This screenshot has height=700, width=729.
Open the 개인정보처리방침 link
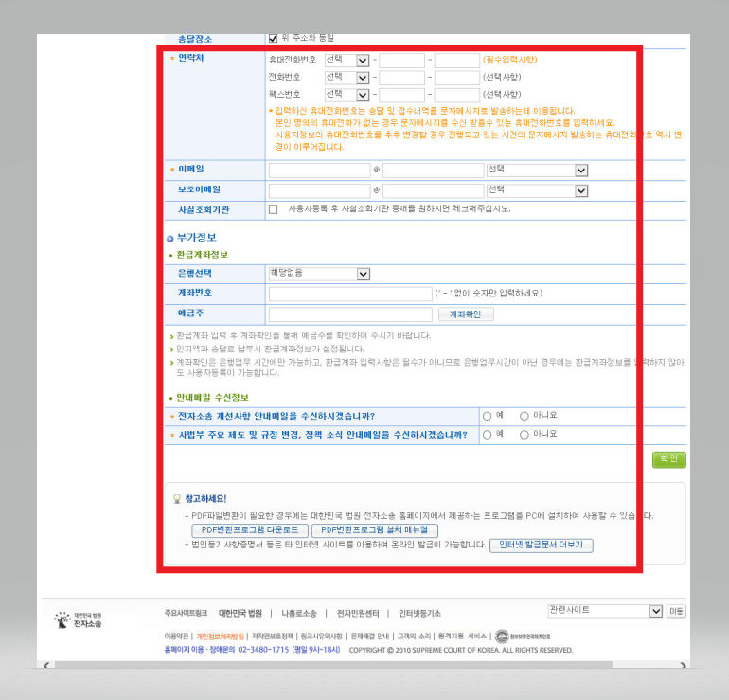220,636
